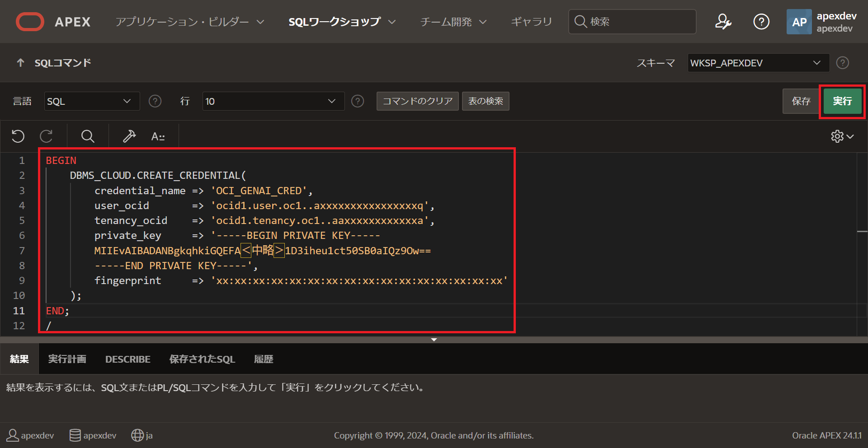
Task: Click the splitter collapse arrow below editor
Action: point(434,340)
